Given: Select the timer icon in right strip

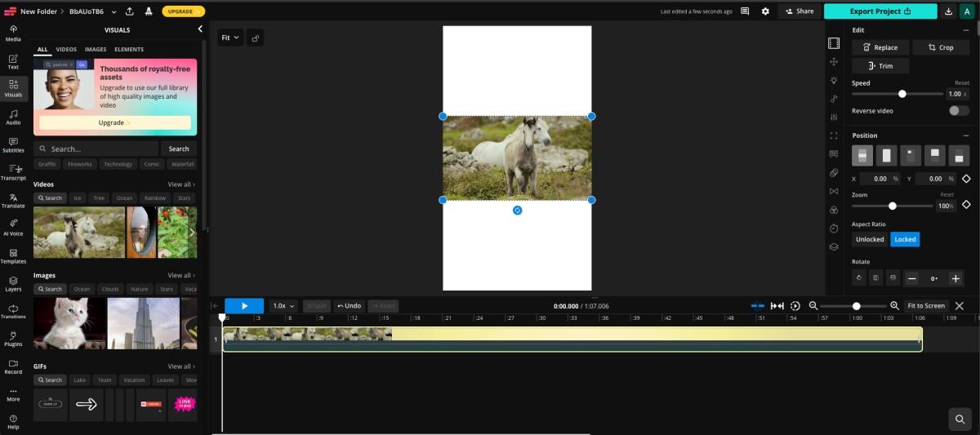Looking at the screenshot, I should pos(833,229).
